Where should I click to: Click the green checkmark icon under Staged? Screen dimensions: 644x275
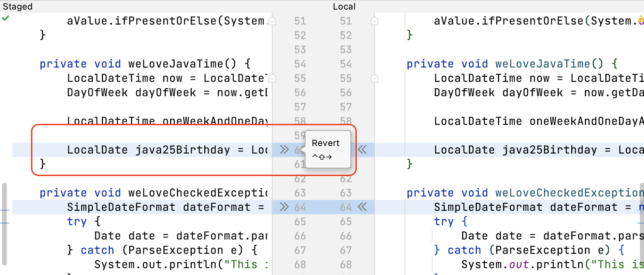[x=5, y=18]
